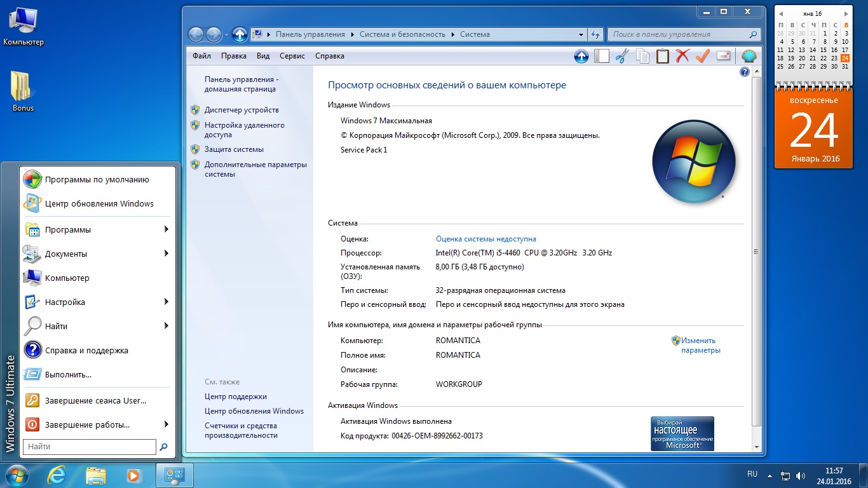Select Программы по умолчанию in Start menu
This screenshot has height=488, width=868.
pyautogui.click(x=97, y=179)
